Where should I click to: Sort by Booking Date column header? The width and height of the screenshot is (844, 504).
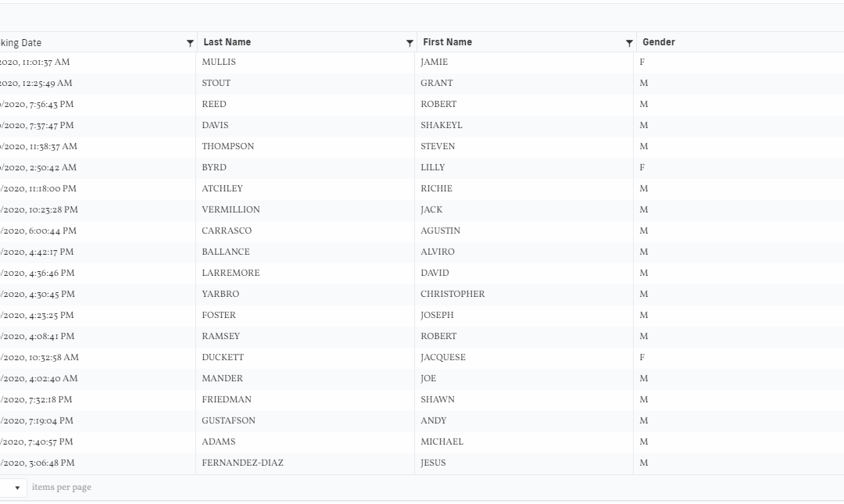coord(21,43)
